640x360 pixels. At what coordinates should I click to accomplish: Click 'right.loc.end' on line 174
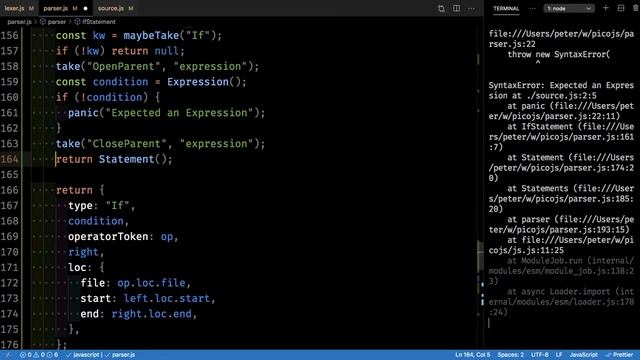151,313
